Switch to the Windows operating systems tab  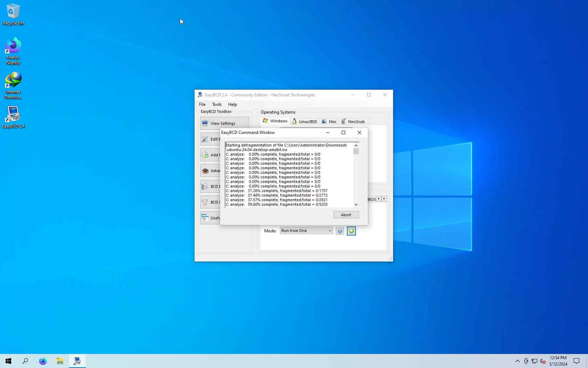(x=275, y=121)
